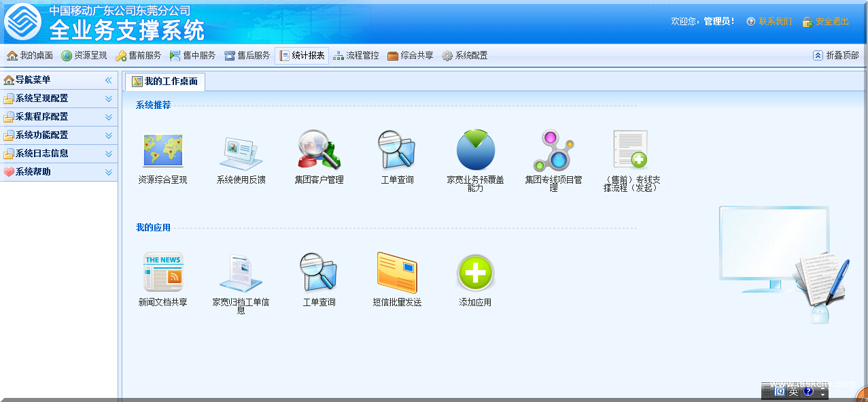Expand the 系统呈现配置 sidebar section
The height and width of the screenshot is (402, 868).
[x=58, y=99]
